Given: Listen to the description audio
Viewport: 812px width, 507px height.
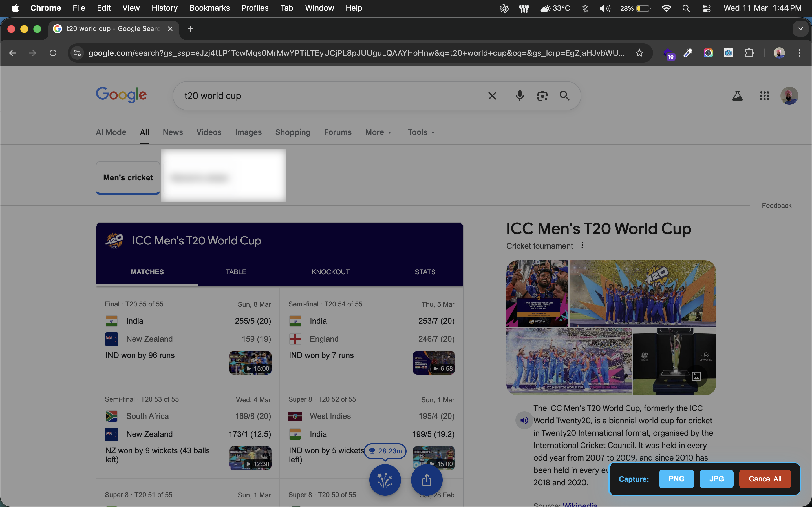Looking at the screenshot, I should [524, 420].
